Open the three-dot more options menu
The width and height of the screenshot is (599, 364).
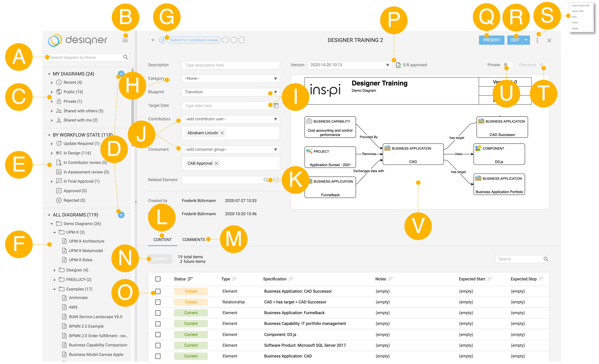click(x=537, y=40)
